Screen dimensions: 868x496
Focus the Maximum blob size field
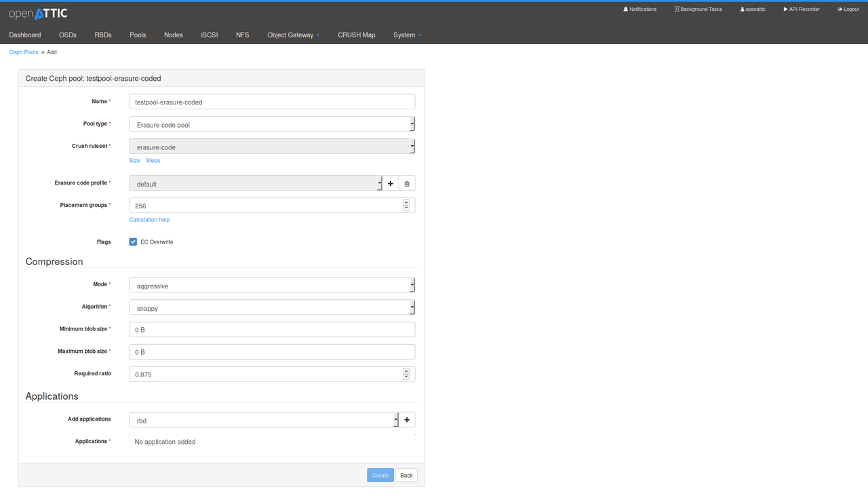click(272, 351)
